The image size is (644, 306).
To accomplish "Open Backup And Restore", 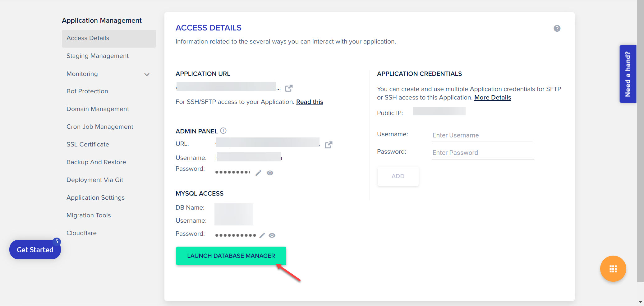I will [96, 162].
